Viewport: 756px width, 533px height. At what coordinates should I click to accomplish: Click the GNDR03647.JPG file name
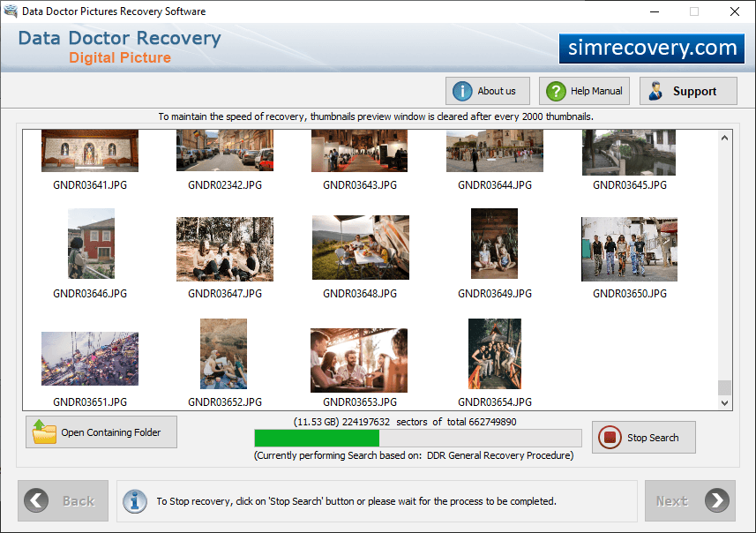coord(225,294)
